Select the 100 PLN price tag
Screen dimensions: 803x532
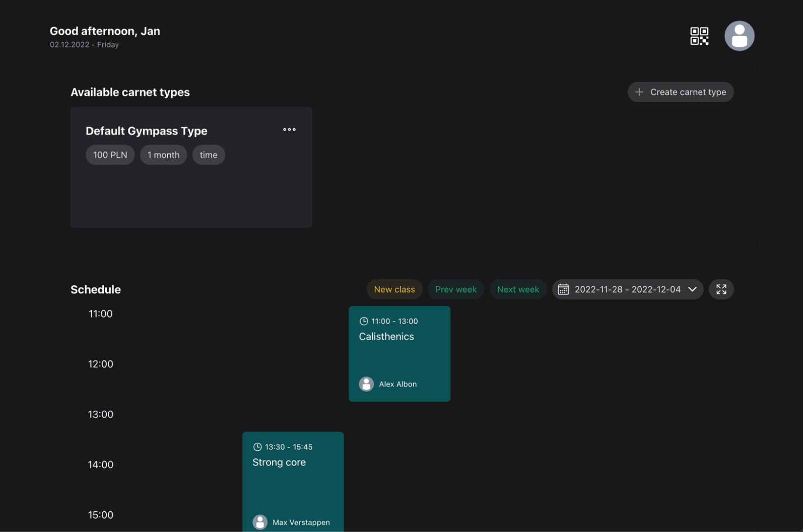110,155
